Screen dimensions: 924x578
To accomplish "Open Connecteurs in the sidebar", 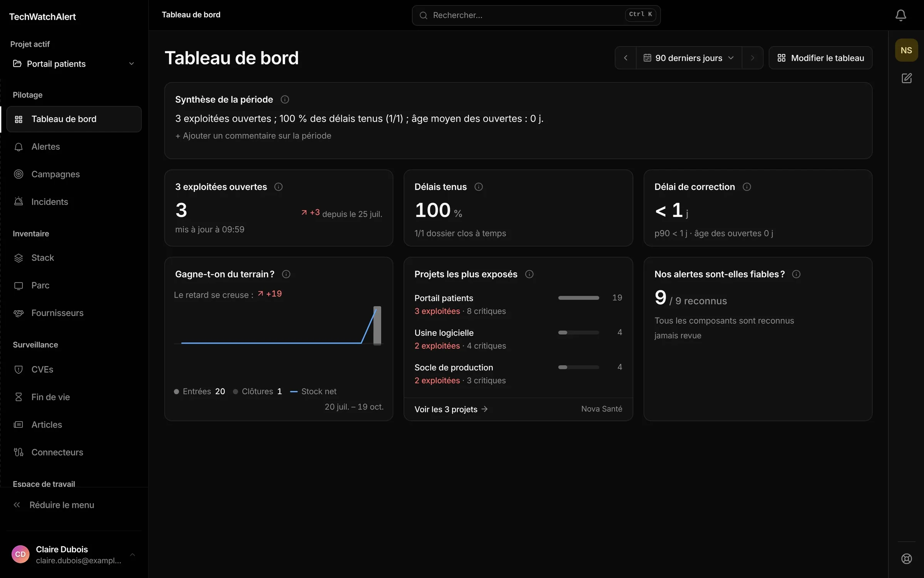I will coord(74,452).
